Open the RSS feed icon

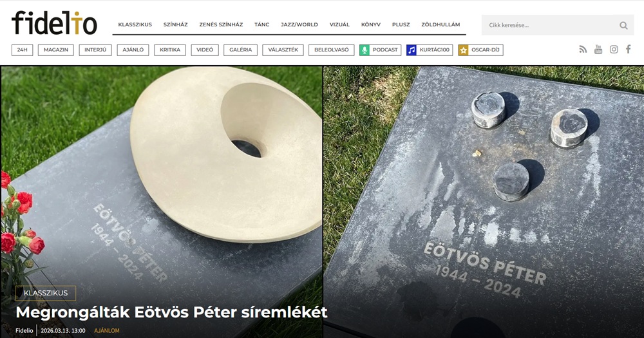[x=583, y=50]
